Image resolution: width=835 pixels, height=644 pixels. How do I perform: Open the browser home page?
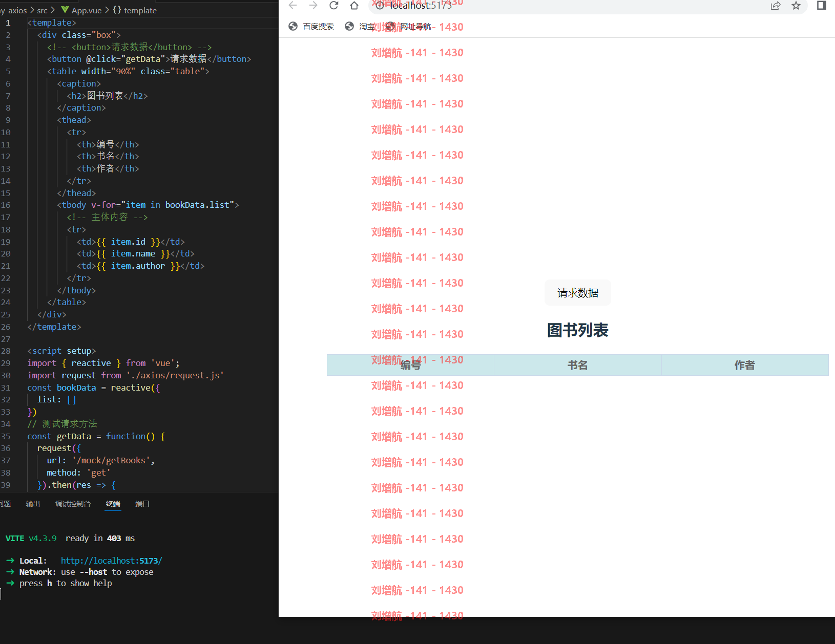pos(354,6)
